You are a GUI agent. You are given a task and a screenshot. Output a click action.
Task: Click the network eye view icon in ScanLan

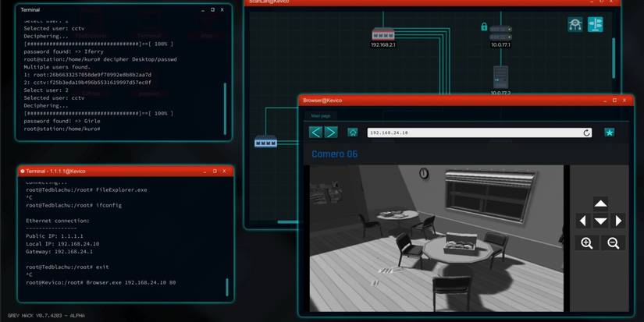pyautogui.click(x=575, y=25)
